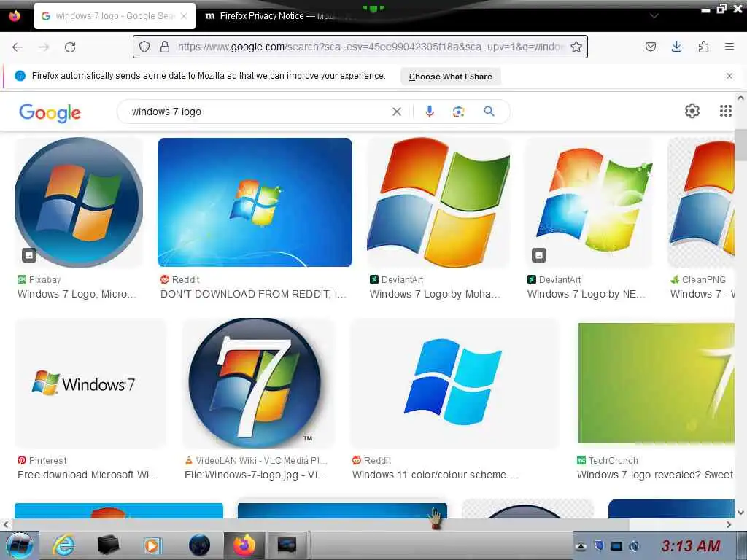Click the horizontal scrollbar left arrow
The height and width of the screenshot is (560, 747).
[x=6, y=524]
